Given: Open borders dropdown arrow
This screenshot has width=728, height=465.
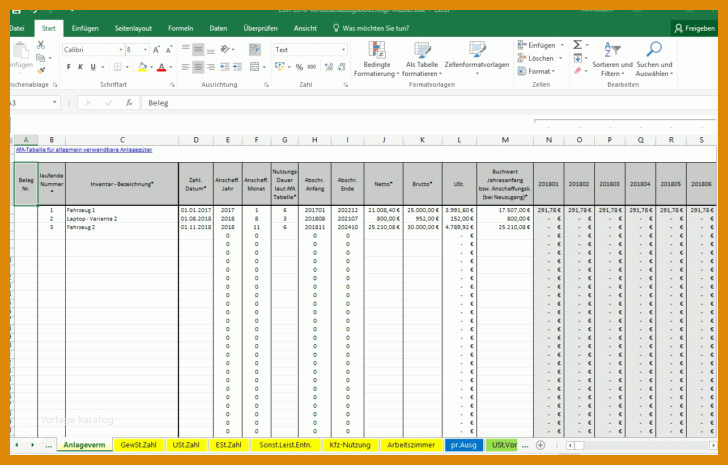Looking at the screenshot, I should pos(127,67).
